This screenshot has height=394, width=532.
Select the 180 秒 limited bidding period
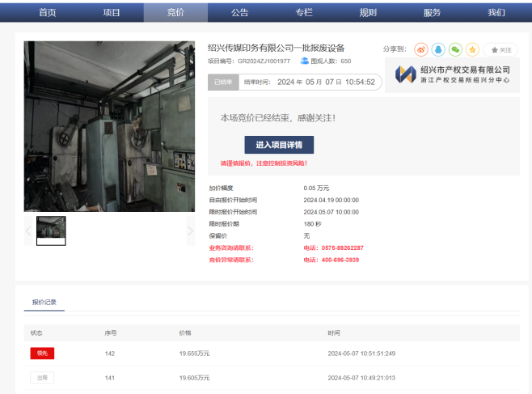click(312, 224)
